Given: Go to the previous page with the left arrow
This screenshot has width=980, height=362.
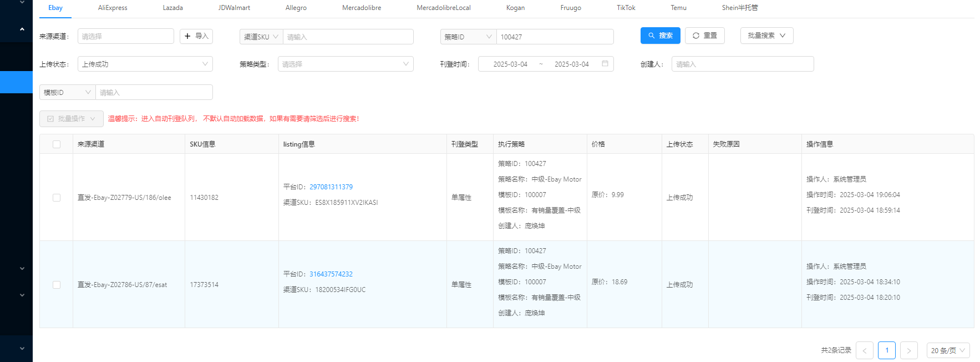Looking at the screenshot, I should point(865,350).
